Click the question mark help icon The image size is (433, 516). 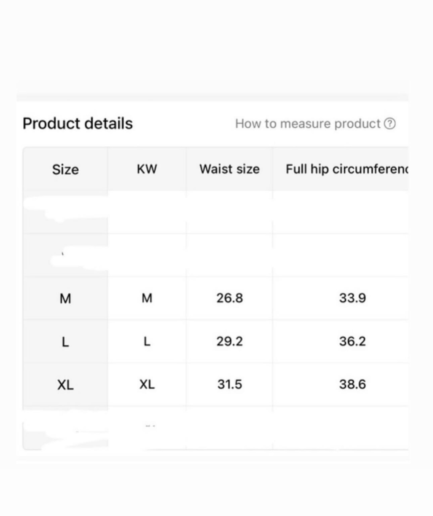390,124
